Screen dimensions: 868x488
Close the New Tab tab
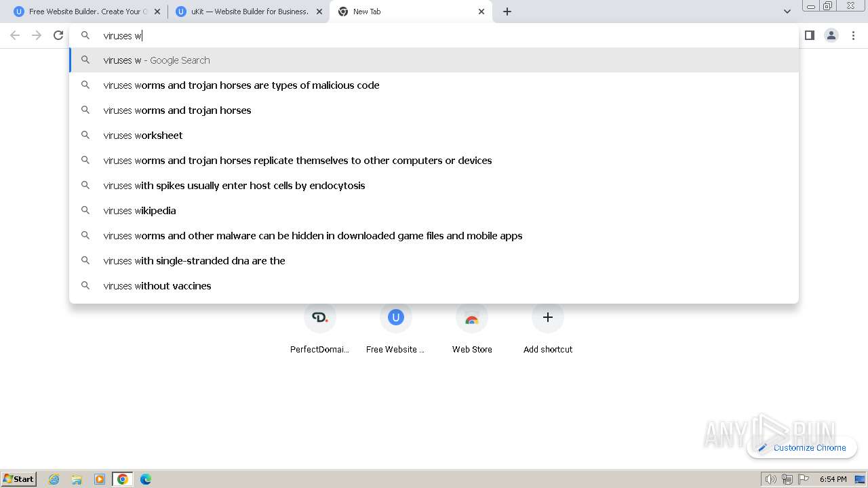point(481,12)
